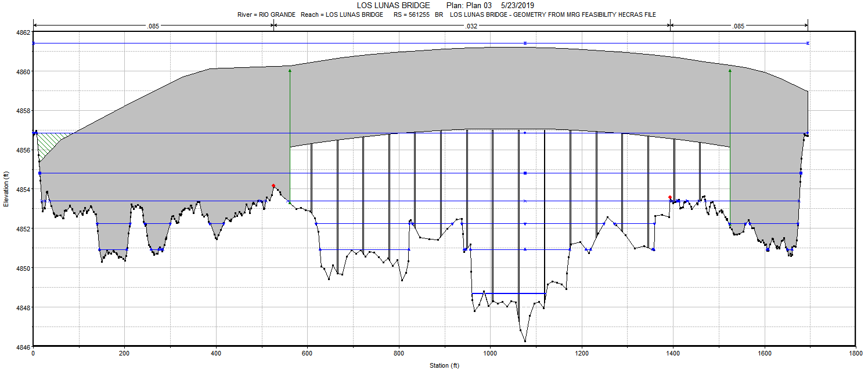Viewport: 868px width, 370px height.
Task: Select the left green arrow tip marker
Action: coord(290,70)
